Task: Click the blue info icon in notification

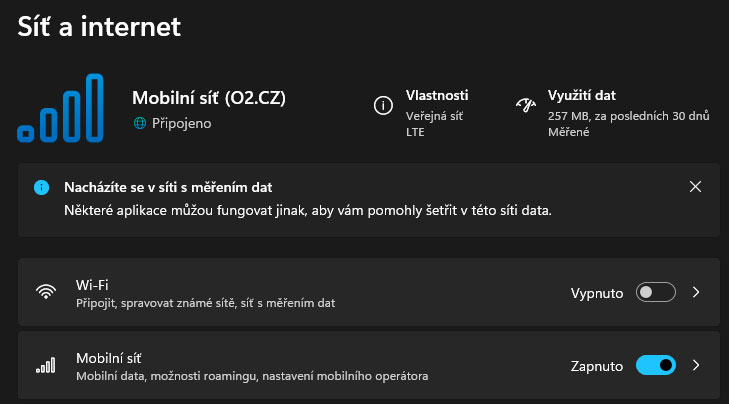Action: [41, 187]
